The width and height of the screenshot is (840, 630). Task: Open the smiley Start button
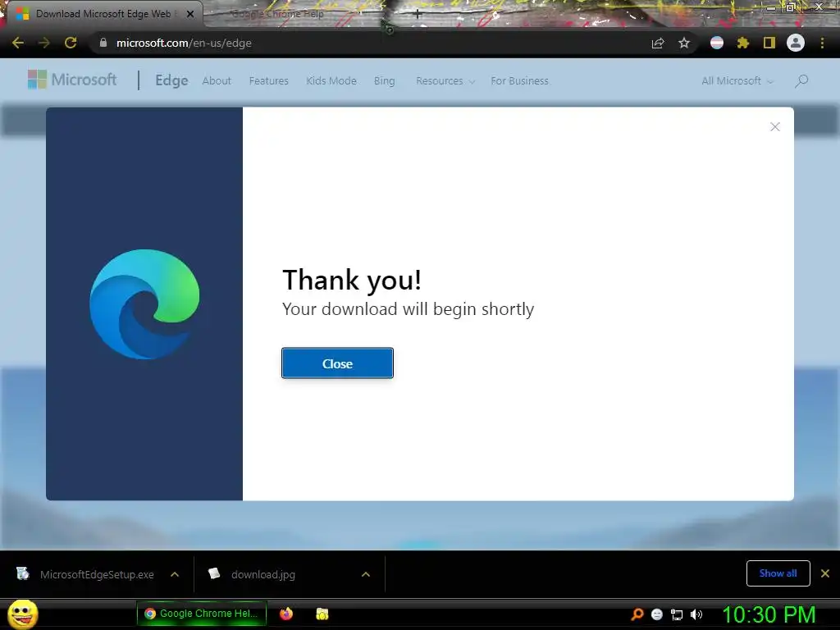tap(23, 614)
